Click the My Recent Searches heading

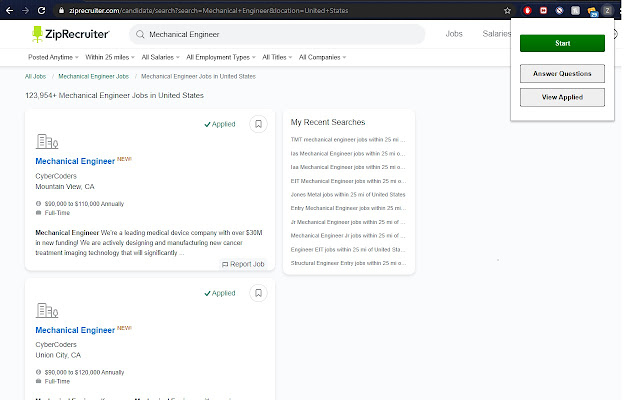(328, 122)
